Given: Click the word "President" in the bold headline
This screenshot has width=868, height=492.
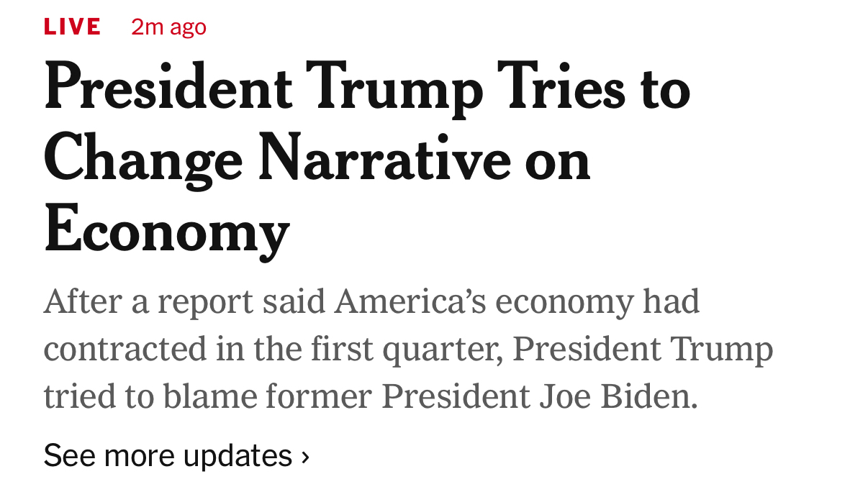Looking at the screenshot, I should (x=168, y=90).
